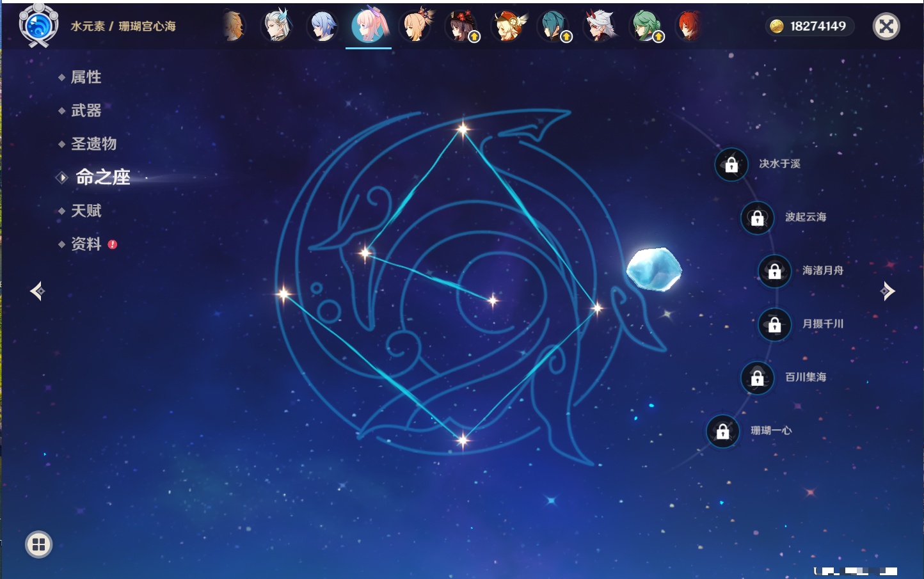Click lock icon for 海渚月舟 constellation
Viewport: 924px width, 579px height.
coord(774,271)
